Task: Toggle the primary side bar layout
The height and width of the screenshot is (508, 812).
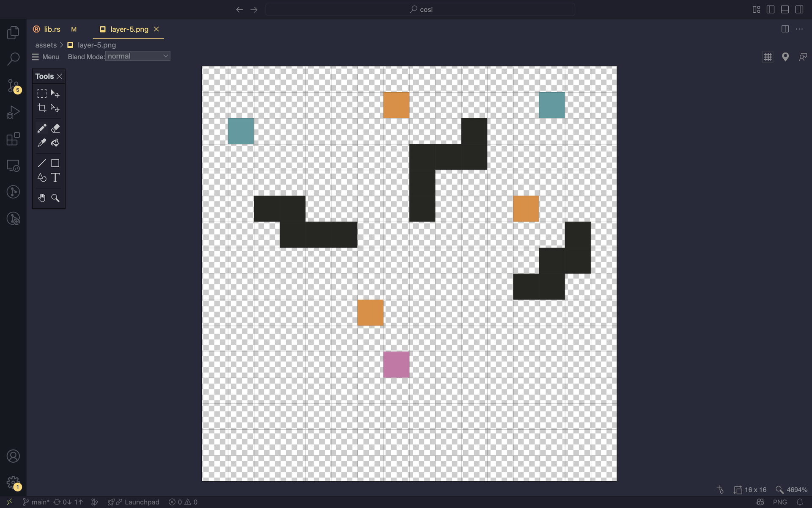Action: tap(771, 9)
